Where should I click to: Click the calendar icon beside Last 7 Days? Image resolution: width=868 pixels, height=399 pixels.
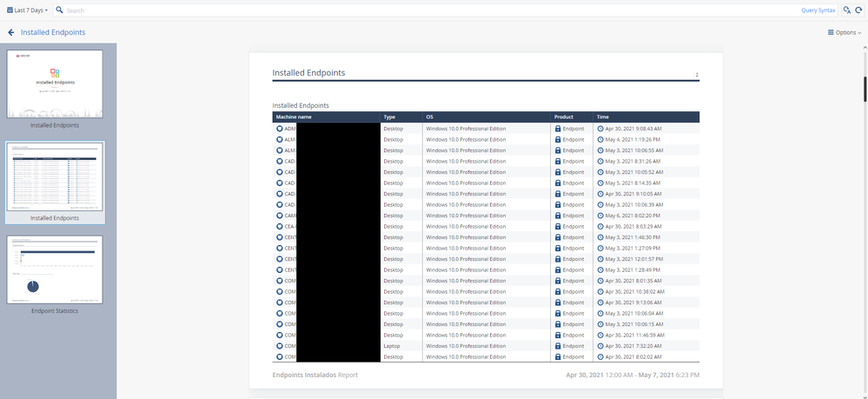(10, 10)
